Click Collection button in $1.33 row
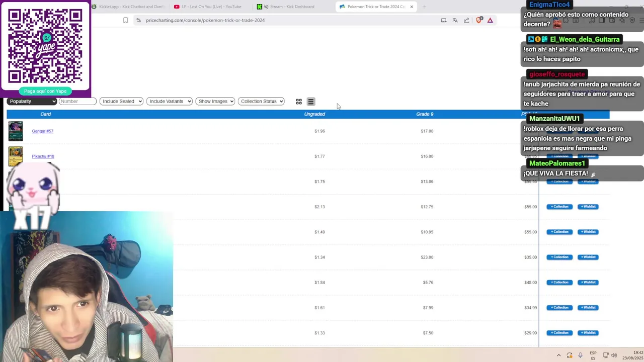The image size is (644, 362). click(x=559, y=332)
